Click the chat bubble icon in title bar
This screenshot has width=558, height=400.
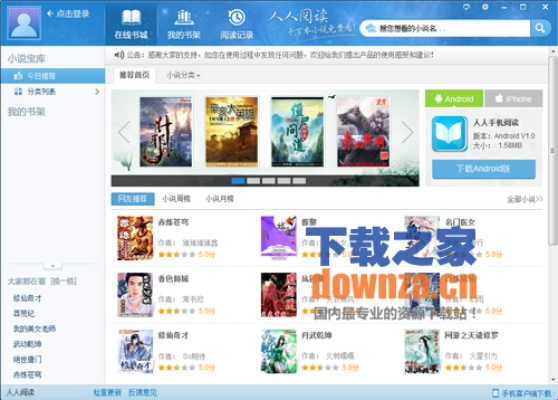coord(466,7)
